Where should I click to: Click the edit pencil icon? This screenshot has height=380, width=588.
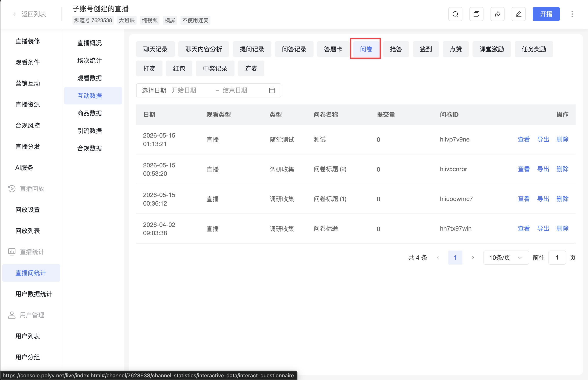518,14
